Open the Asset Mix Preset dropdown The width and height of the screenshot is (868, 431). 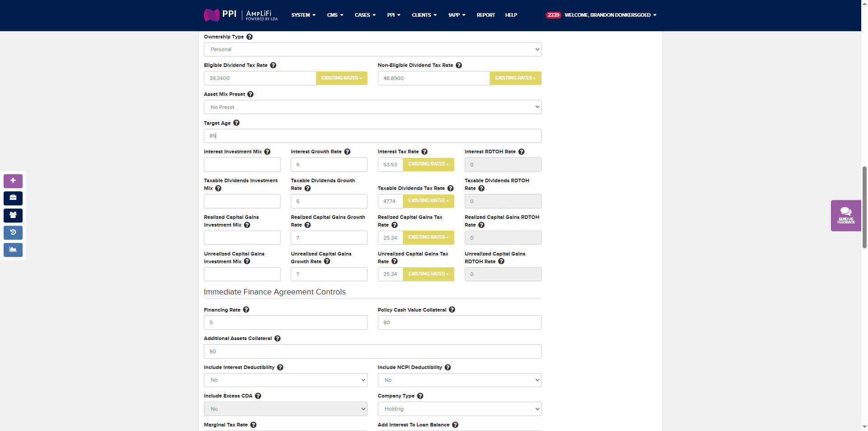[373, 107]
